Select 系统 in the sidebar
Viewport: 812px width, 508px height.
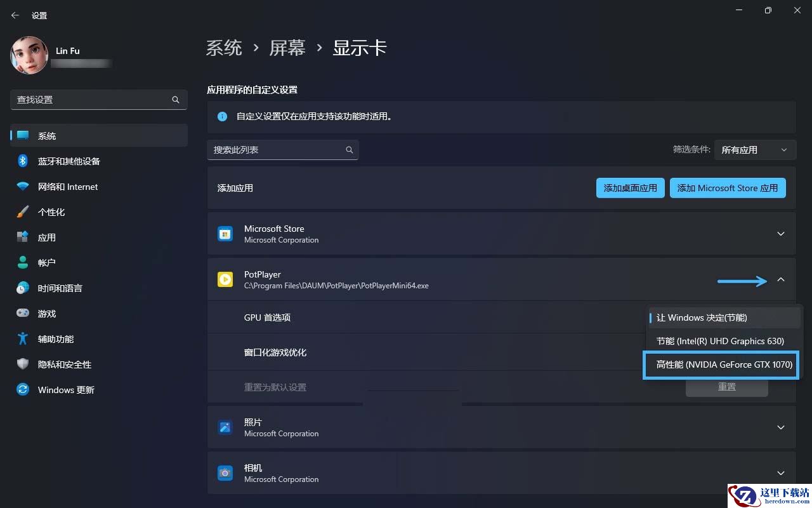pos(99,136)
